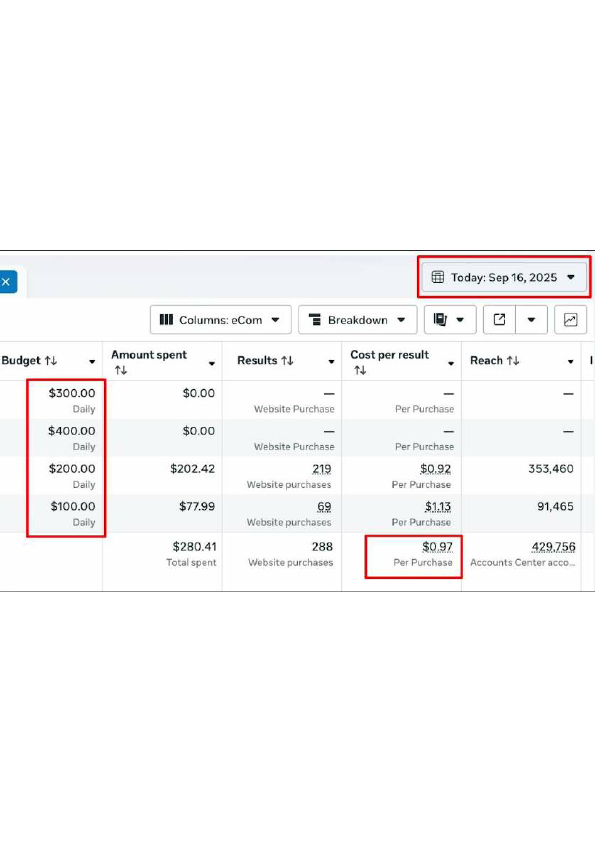
Task: Click the blue X close button
Action: pyautogui.click(x=6, y=282)
